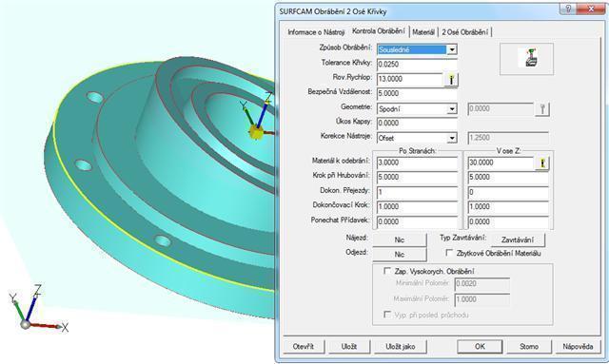Click the info icon next to Rov.Rychlop
Image resolution: width=609 pixels, height=364 pixels.
pos(451,80)
